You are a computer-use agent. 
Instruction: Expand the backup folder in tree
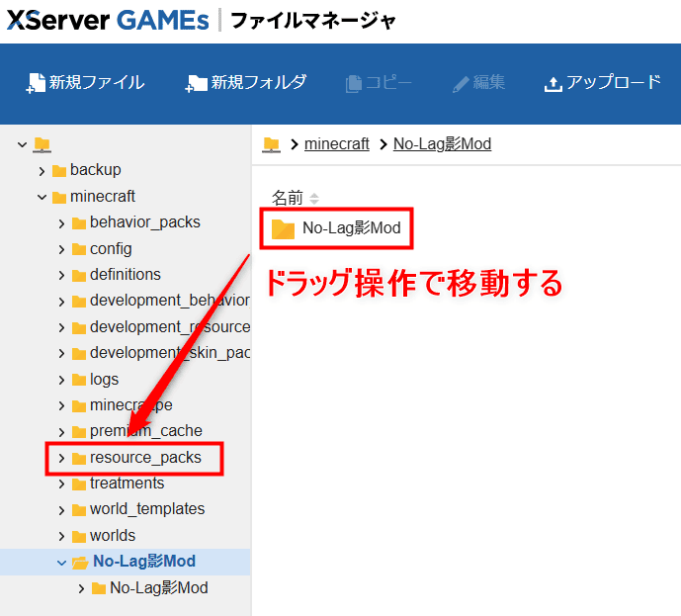pyautogui.click(x=42, y=170)
